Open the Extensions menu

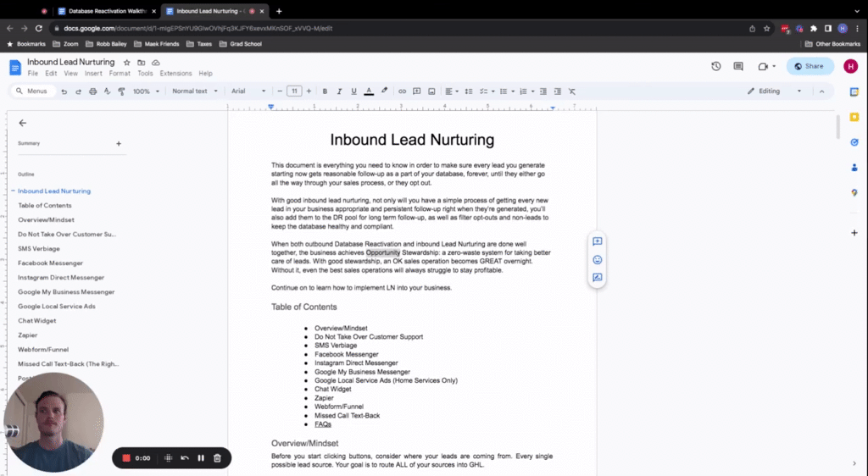coord(175,74)
